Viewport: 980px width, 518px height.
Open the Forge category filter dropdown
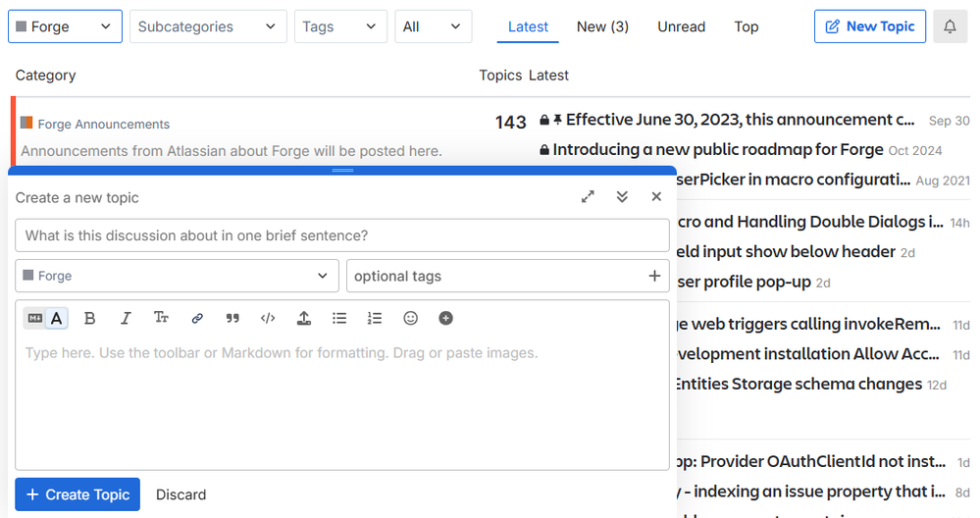[x=65, y=26]
